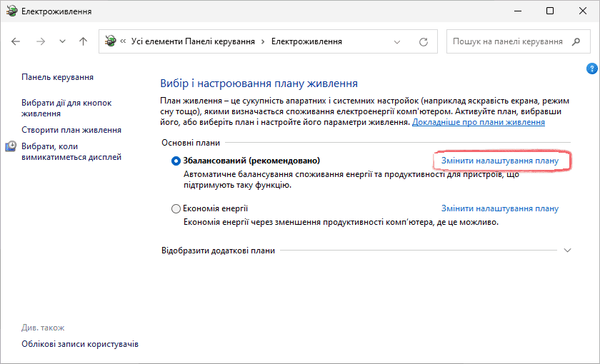Open Докладніше про плани живлення link
This screenshot has width=600, height=364.
[x=478, y=122]
